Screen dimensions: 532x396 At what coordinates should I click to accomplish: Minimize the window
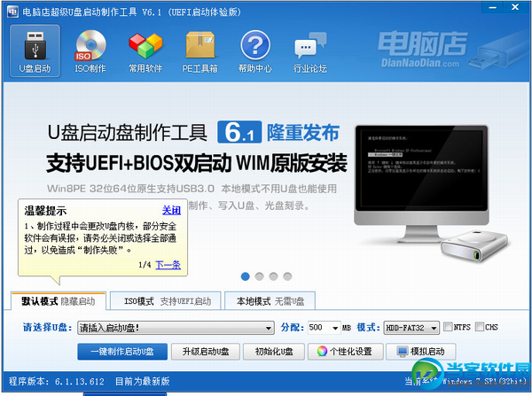493,7
